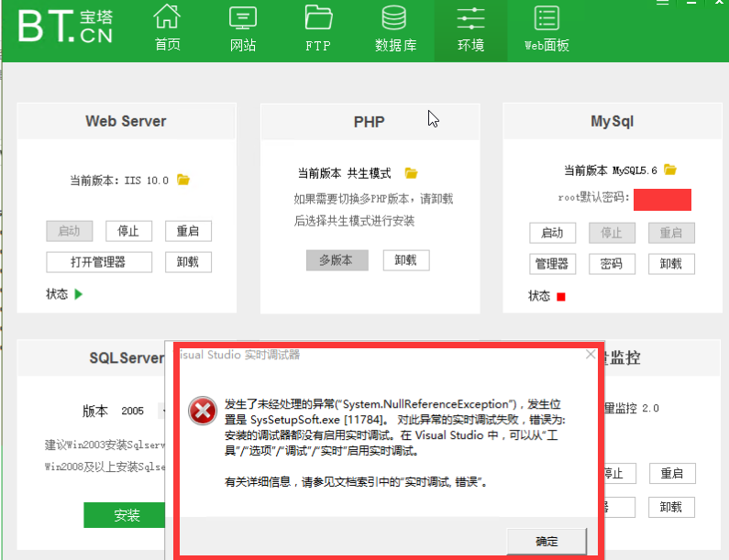Click the '当前版本 共生模式' text

[x=344, y=173]
